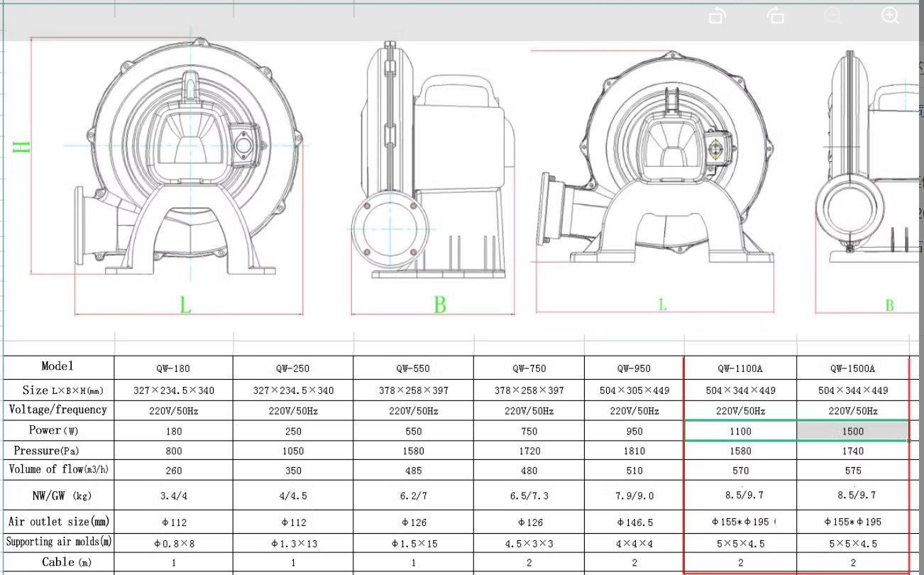The height and width of the screenshot is (575, 924).
Task: Select the QW-180 model cell
Action: (173, 368)
